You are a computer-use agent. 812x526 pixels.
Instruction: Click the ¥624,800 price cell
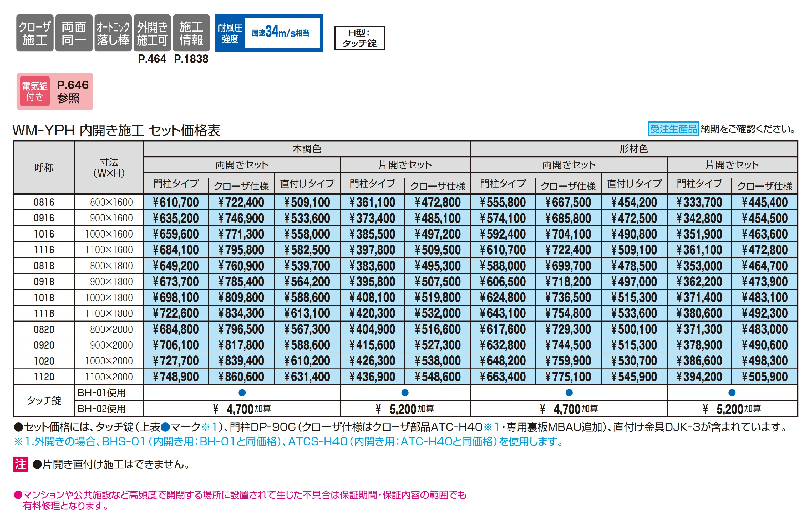coord(503,297)
